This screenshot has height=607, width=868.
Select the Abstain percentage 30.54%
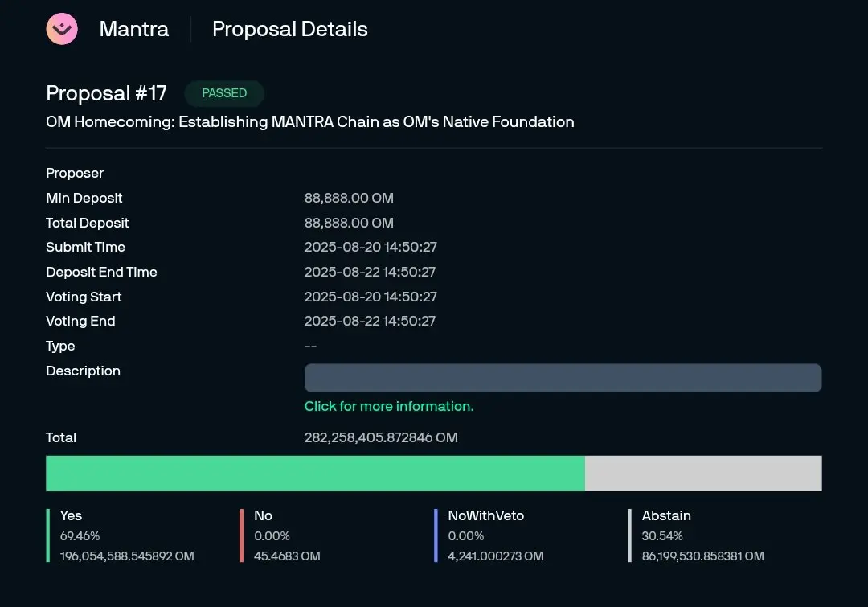click(662, 536)
